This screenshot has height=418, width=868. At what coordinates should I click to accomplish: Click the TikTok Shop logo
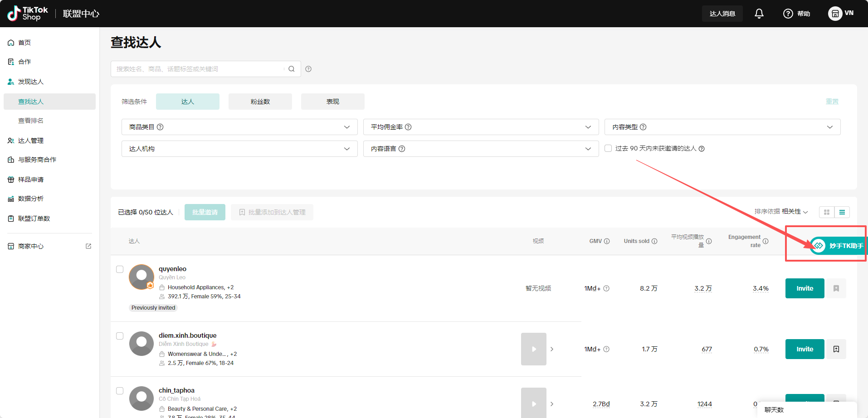[x=28, y=14]
